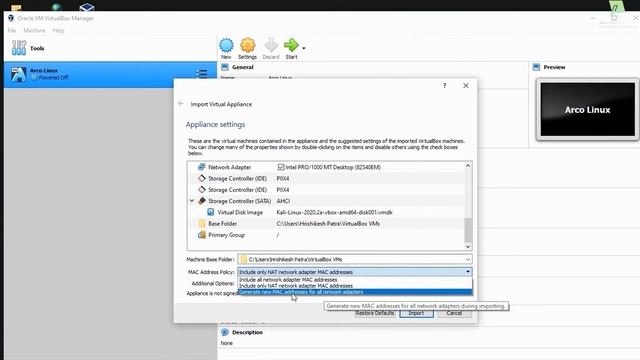The image size is (640, 360).
Task: Click the Import button
Action: click(x=416, y=313)
